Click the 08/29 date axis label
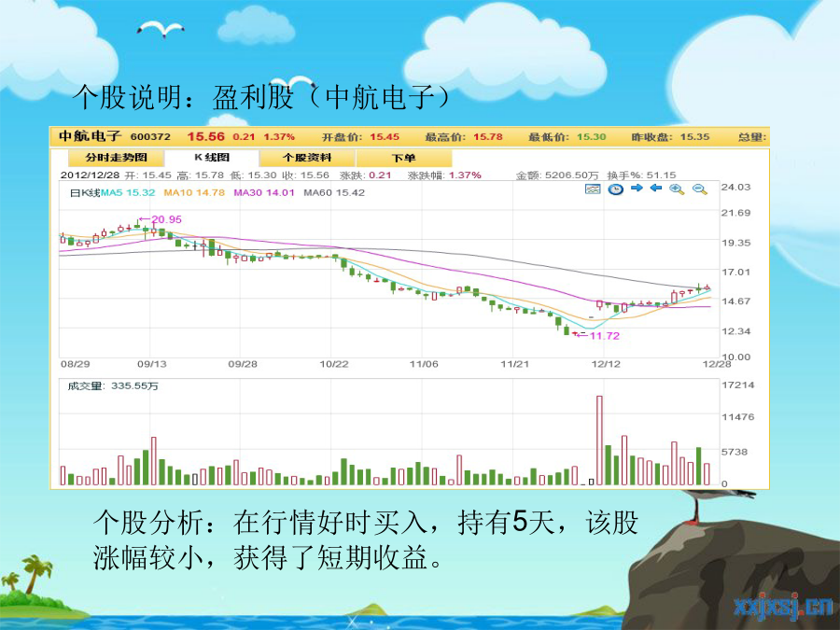 pyautogui.click(x=75, y=364)
